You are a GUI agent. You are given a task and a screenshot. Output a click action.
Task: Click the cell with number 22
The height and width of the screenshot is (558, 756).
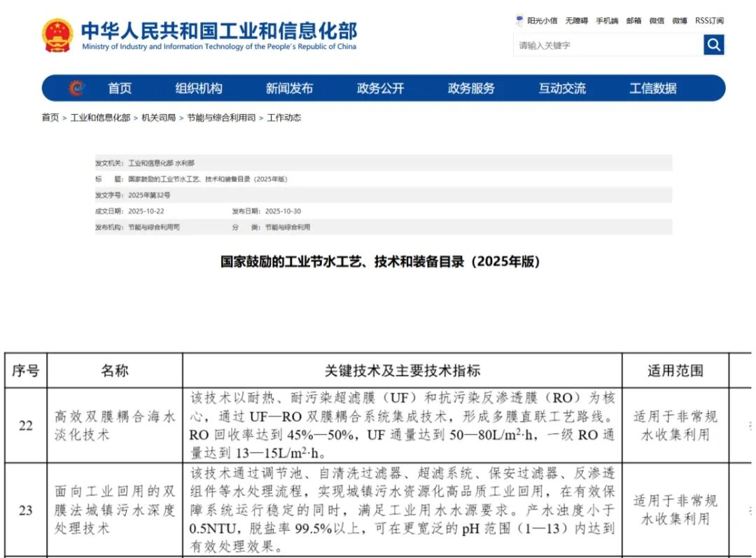(26, 426)
